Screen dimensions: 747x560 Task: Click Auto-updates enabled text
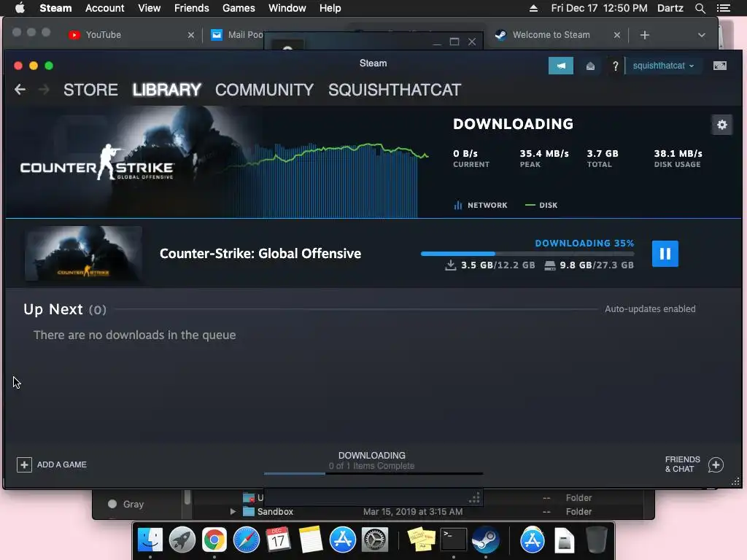(650, 309)
